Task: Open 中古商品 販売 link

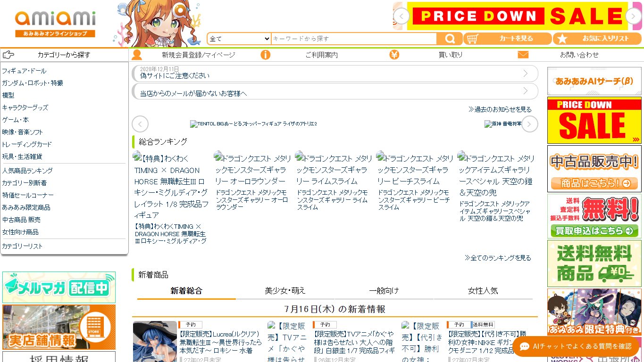Action: click(x=21, y=220)
